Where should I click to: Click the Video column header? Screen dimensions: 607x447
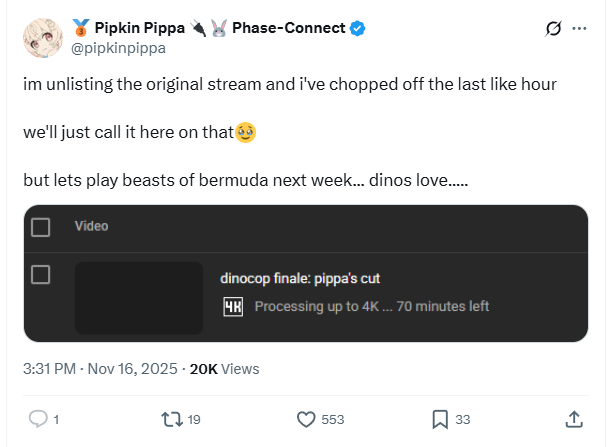click(91, 226)
